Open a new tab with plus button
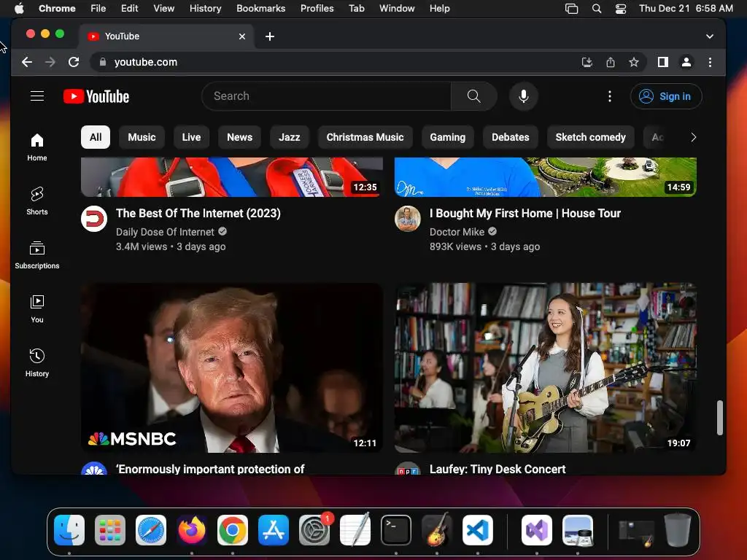Image resolution: width=747 pixels, height=560 pixels. point(270,36)
